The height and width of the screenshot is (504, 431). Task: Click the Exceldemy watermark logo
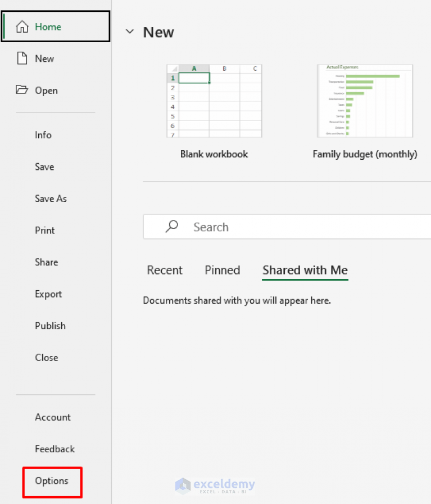click(x=216, y=484)
